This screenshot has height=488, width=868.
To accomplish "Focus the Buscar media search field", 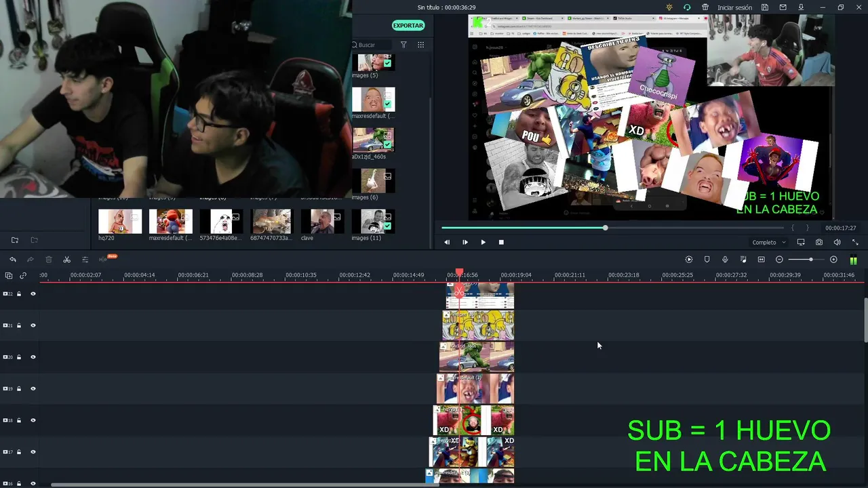I will (x=372, y=45).
